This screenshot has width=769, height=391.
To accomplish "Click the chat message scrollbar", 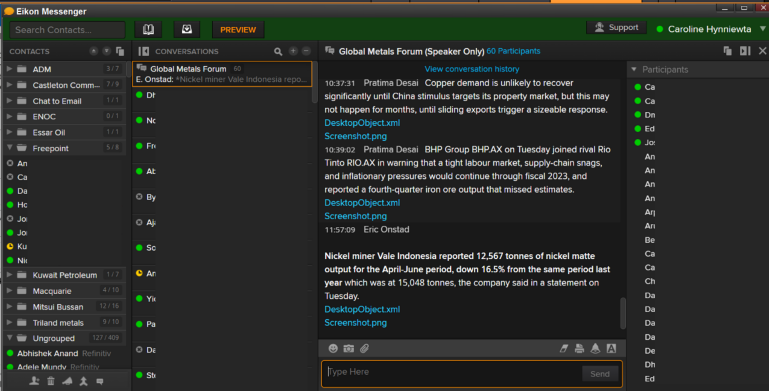I will (623, 313).
